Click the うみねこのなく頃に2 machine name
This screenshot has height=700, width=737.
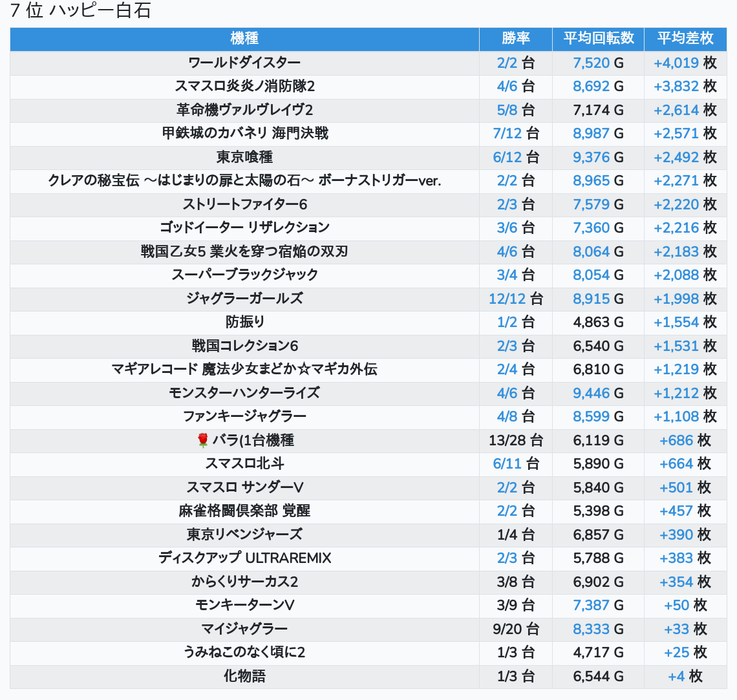(244, 652)
